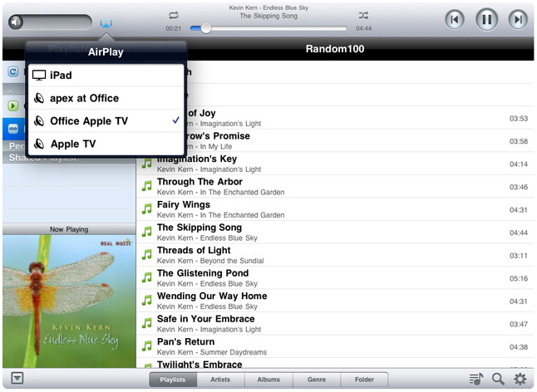Image resolution: width=537 pixels, height=392 pixels.
Task: Collapse panel with bottom-left arrow button
Action: [x=17, y=379]
